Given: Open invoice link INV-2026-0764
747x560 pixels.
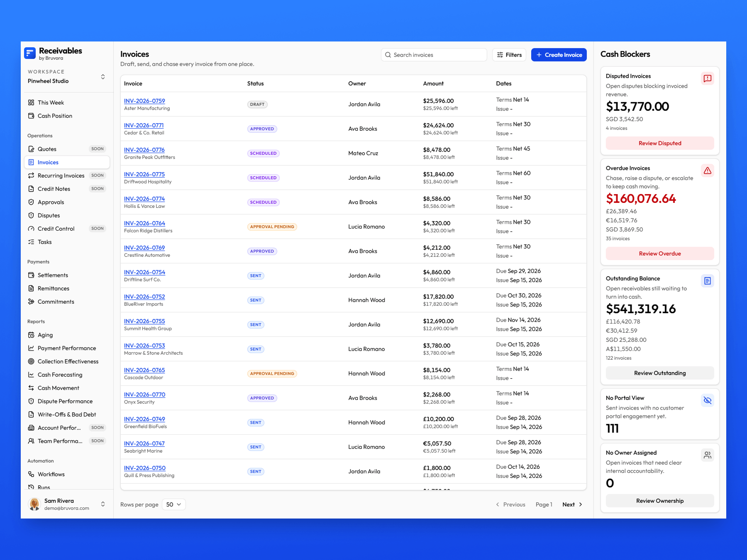Looking at the screenshot, I should click(144, 223).
